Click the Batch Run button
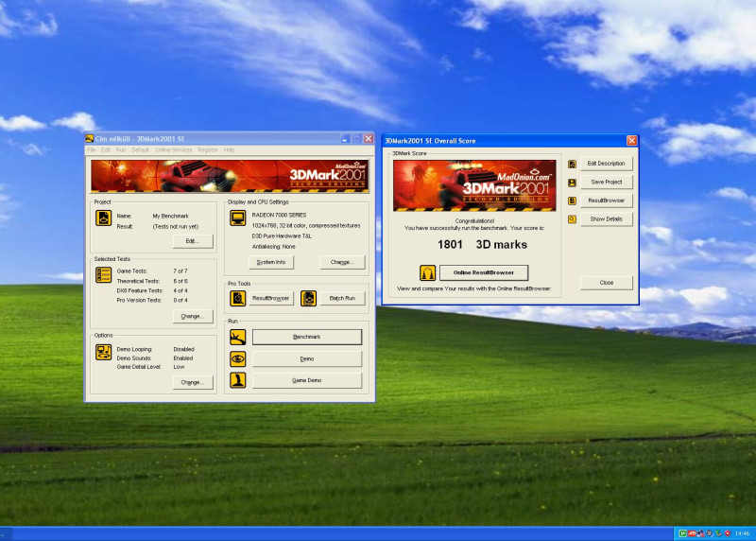 342,298
